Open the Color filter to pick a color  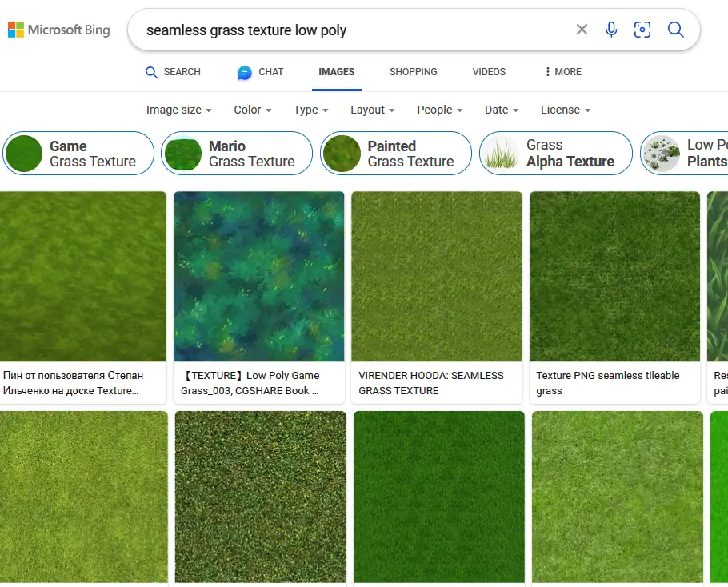(252, 110)
